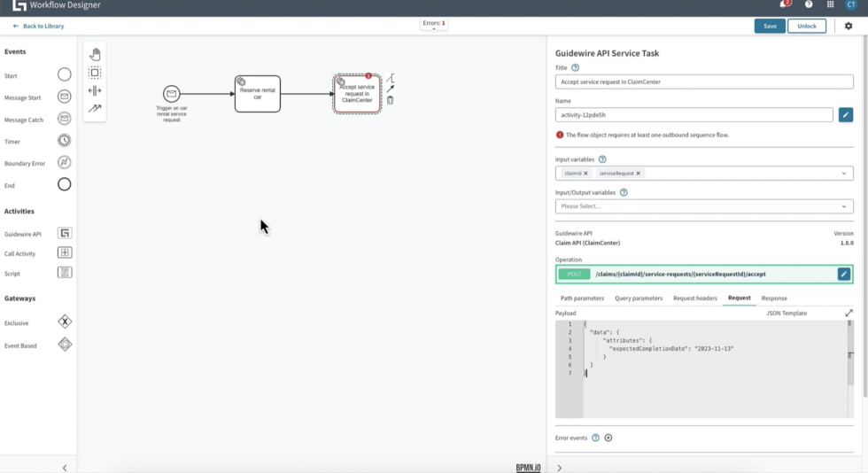Activate the global connect tool
Image resolution: width=868 pixels, height=473 pixels.
[95, 109]
